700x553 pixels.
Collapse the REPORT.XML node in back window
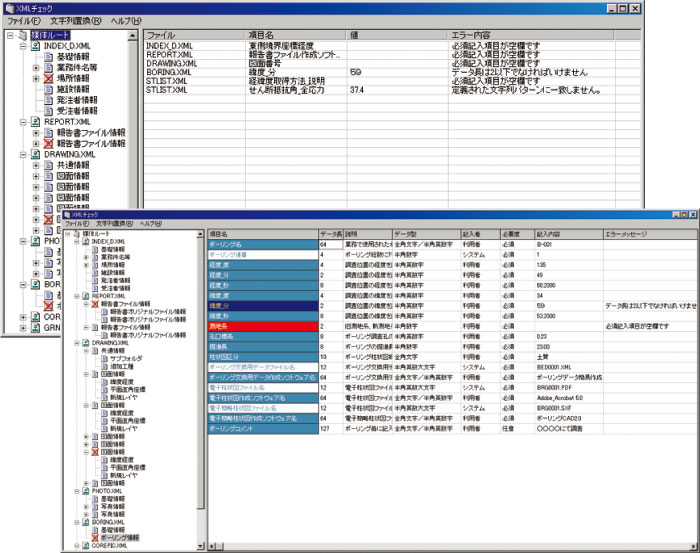coord(23,122)
